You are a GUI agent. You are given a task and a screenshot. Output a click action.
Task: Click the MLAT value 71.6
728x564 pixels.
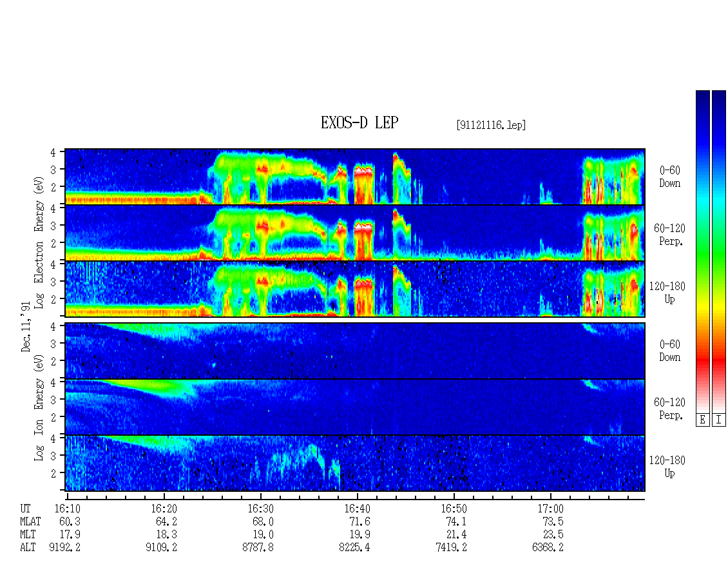click(x=359, y=521)
